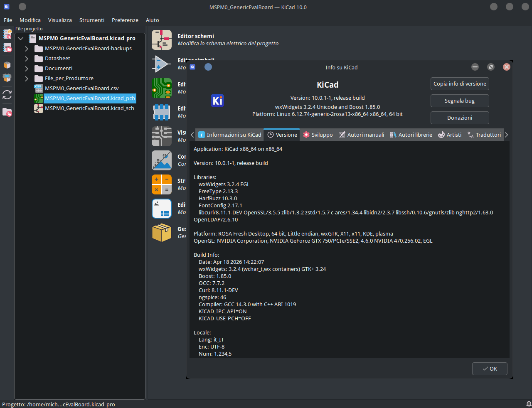Collapse the MSPM0_GenericEvalBoard.kicad_pro tree root
Viewport: 532px width, 408px height.
click(21, 38)
